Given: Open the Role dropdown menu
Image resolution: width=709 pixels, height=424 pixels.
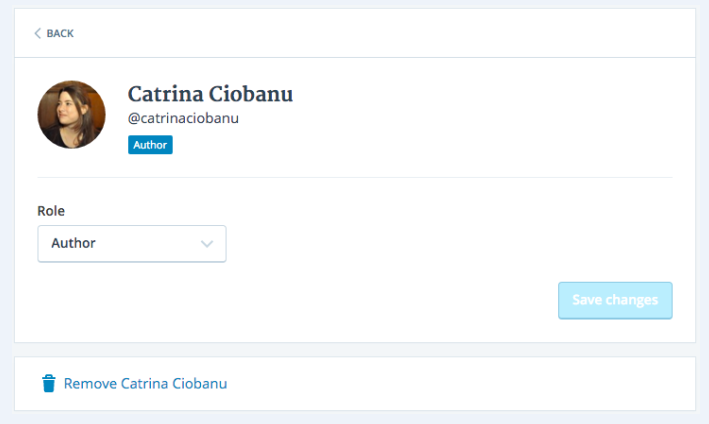Looking at the screenshot, I should coord(132,243).
